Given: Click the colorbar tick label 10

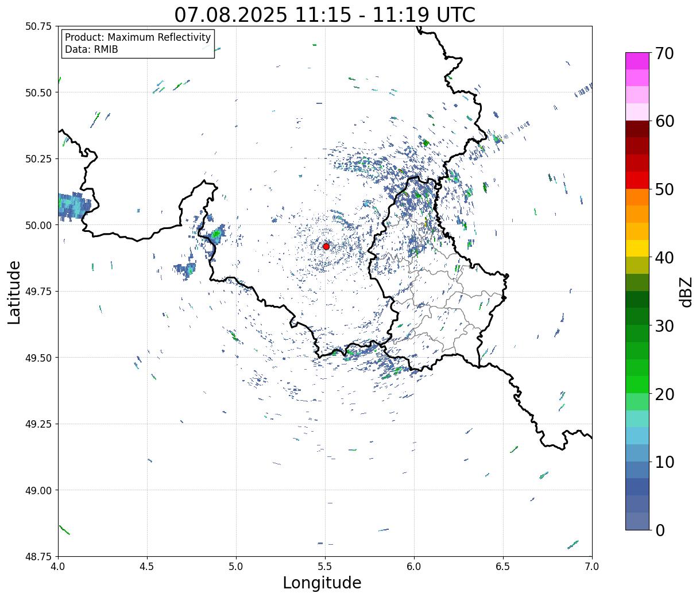Looking at the screenshot, I should 664,462.
